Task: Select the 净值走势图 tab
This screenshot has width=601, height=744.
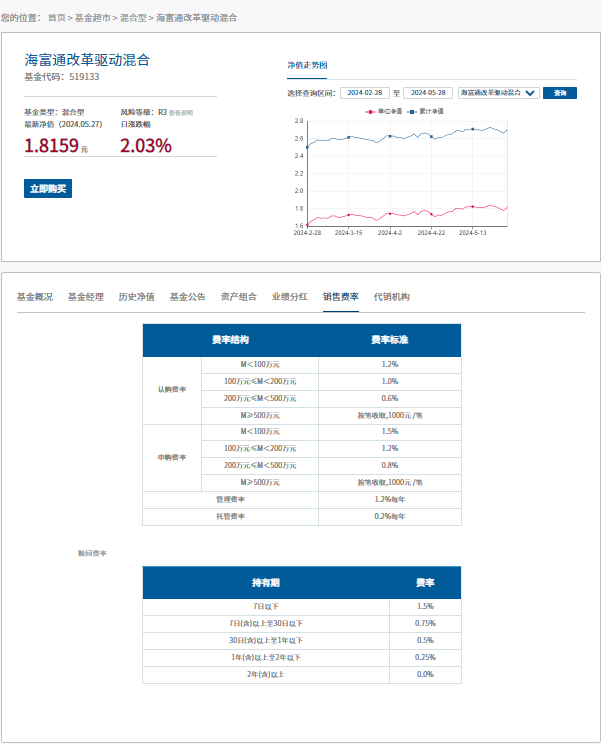Action: point(307,65)
